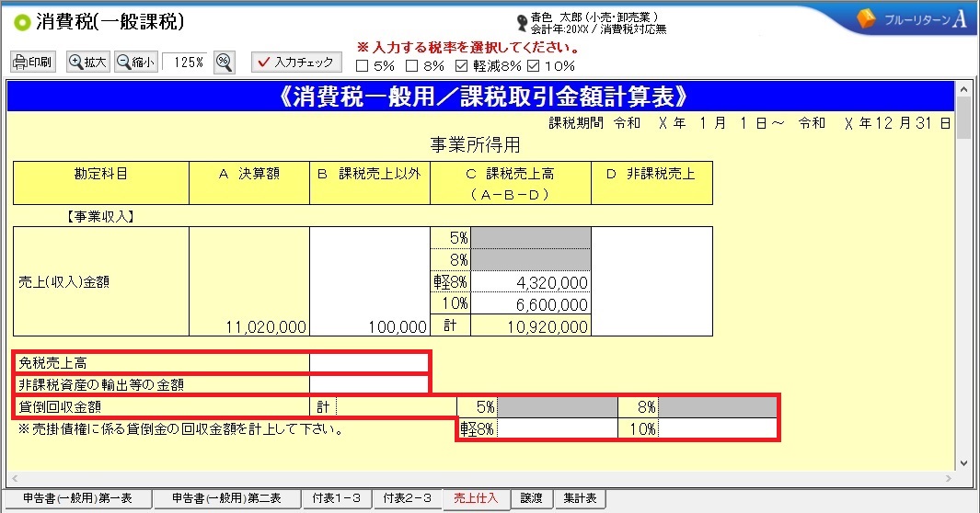The width and height of the screenshot is (980, 513).
Task: Click the 貸倒回収金額 軽8% input field
Action: pos(558,428)
